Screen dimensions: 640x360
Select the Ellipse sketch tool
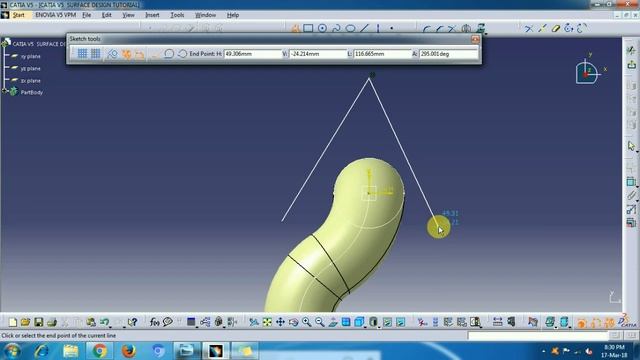pos(350,28)
